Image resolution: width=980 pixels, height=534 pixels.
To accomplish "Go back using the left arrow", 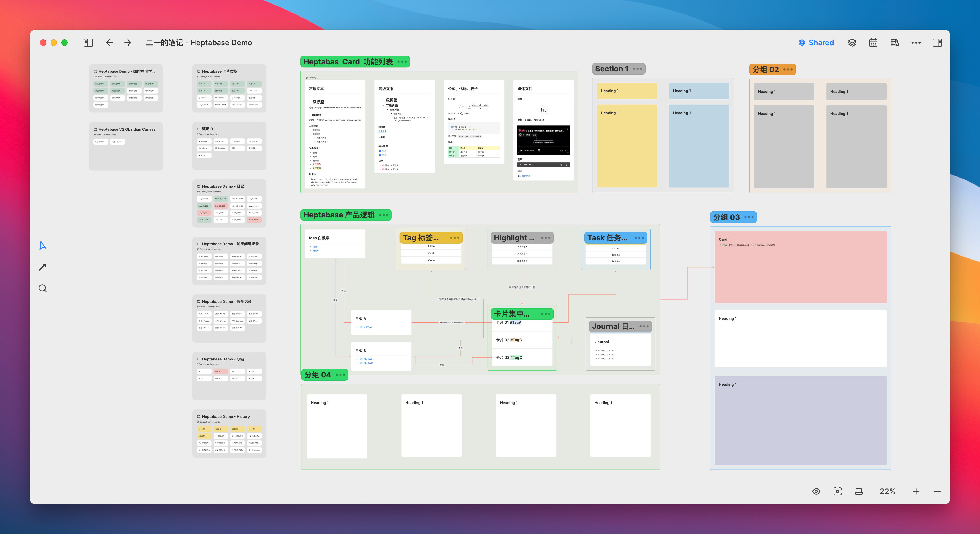I will tap(109, 43).
